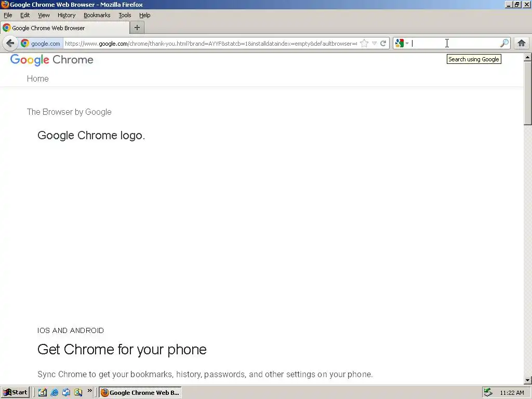
Task: Minimize the Firefox window
Action: coord(508,5)
